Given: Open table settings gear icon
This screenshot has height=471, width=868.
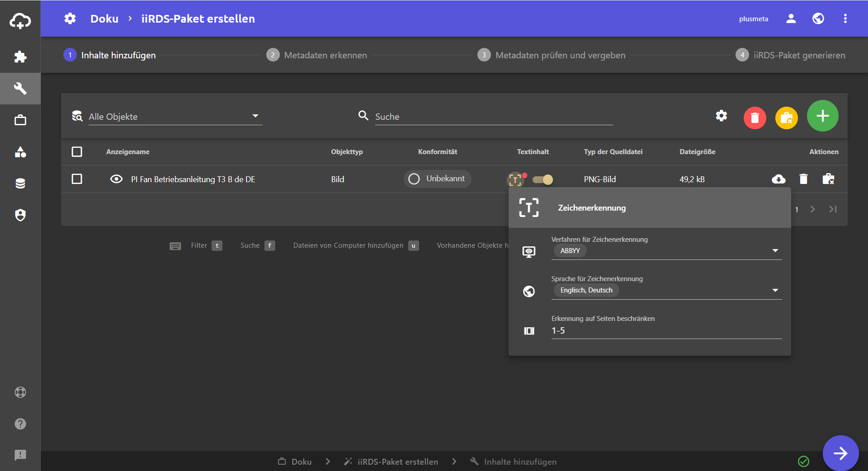Looking at the screenshot, I should (x=722, y=116).
